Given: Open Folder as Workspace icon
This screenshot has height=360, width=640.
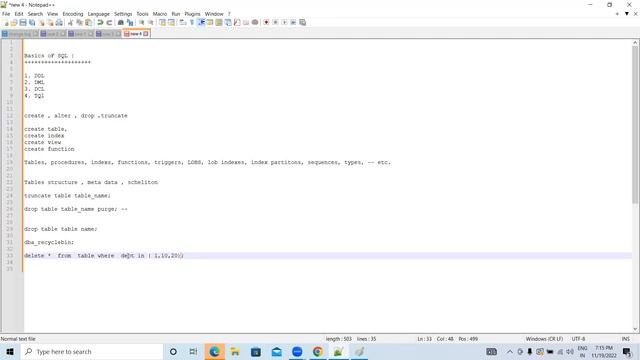Looking at the screenshot, I should pos(246,22).
